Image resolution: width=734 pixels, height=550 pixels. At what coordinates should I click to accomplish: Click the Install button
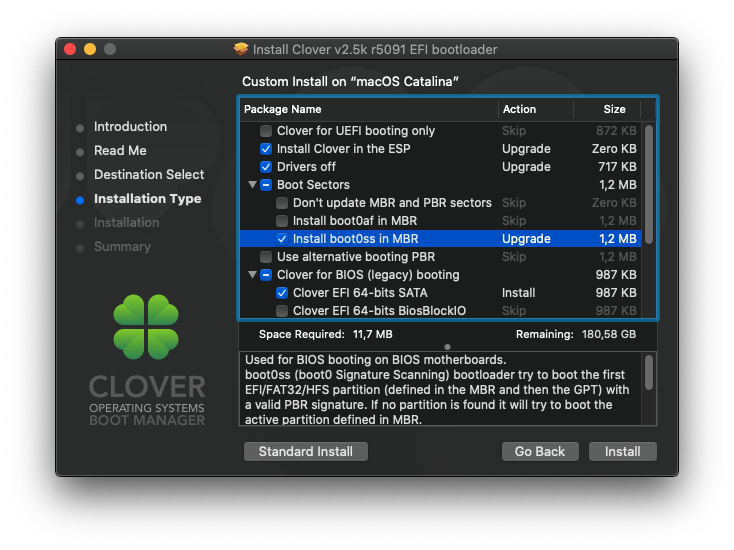pos(623,451)
